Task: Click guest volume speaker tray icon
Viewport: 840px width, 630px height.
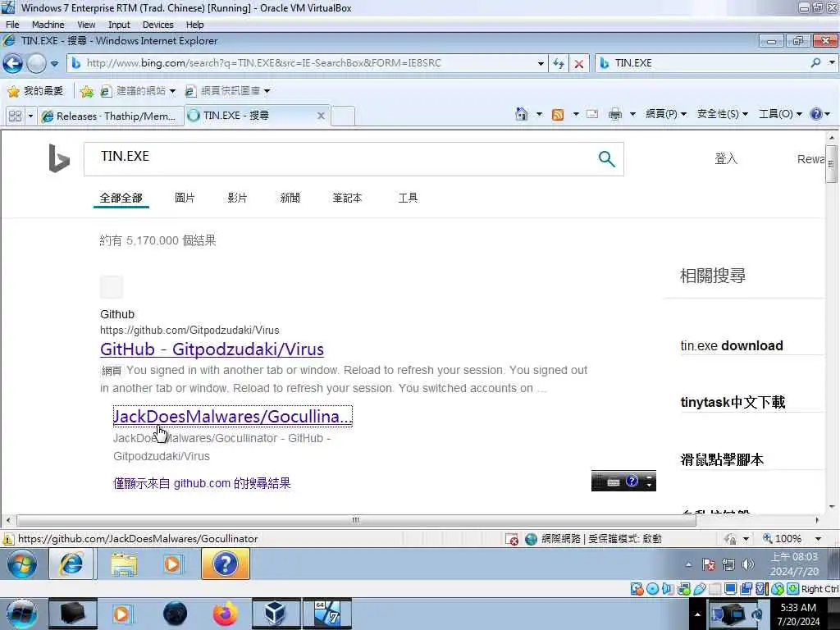Action: (748, 564)
